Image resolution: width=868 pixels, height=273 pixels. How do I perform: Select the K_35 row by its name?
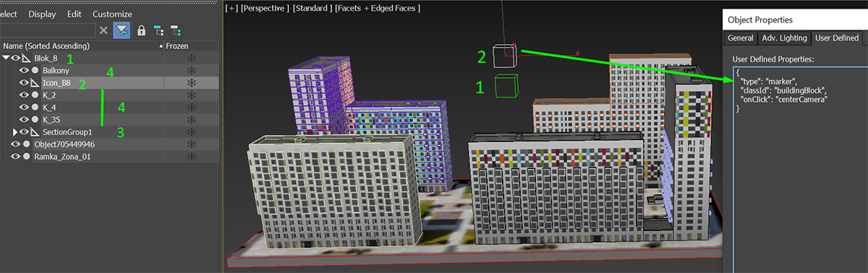(x=52, y=120)
